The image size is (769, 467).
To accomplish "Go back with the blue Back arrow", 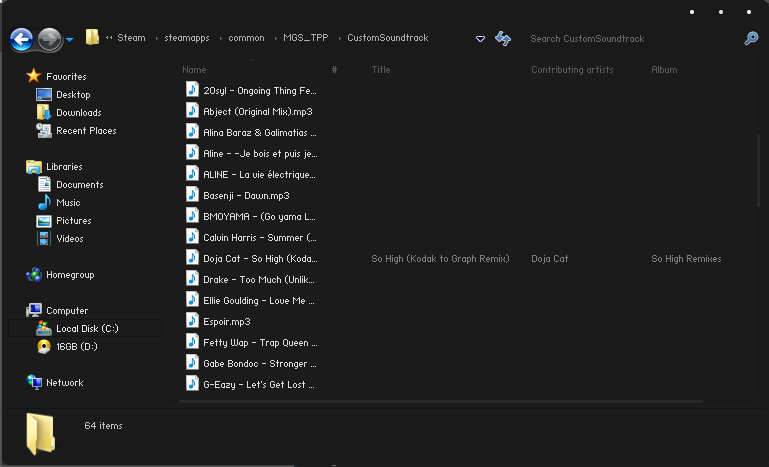I will click(x=22, y=40).
